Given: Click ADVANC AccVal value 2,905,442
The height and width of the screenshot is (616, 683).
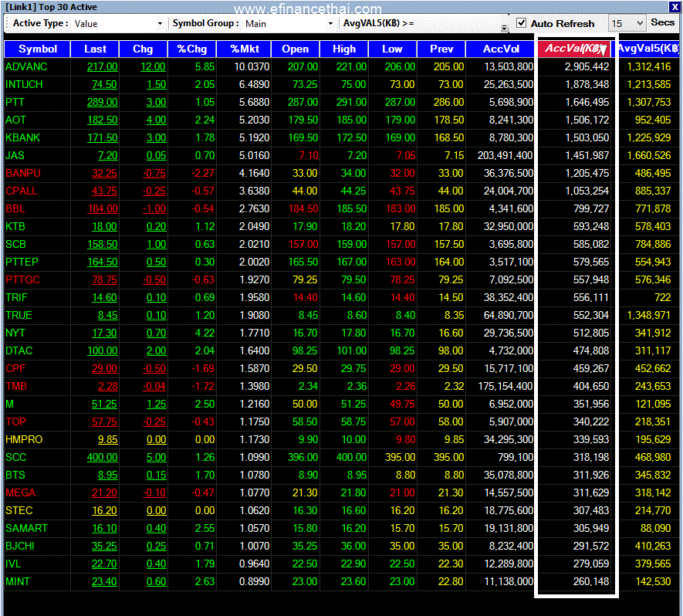Looking at the screenshot, I should pyautogui.click(x=587, y=66).
